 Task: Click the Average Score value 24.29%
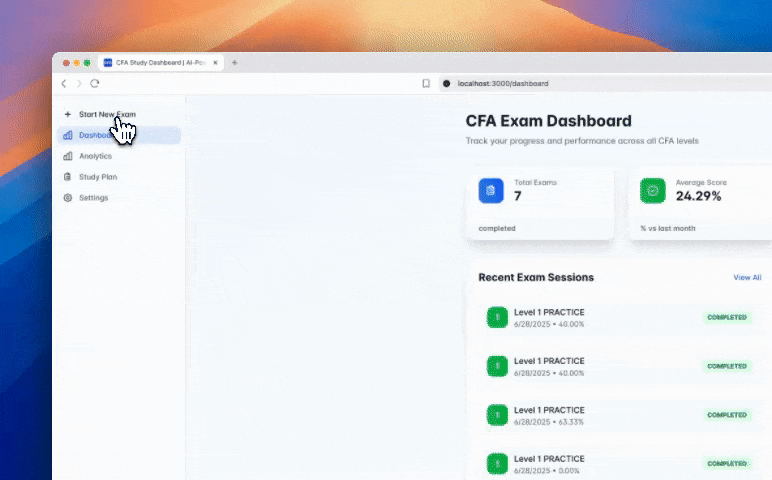point(699,196)
